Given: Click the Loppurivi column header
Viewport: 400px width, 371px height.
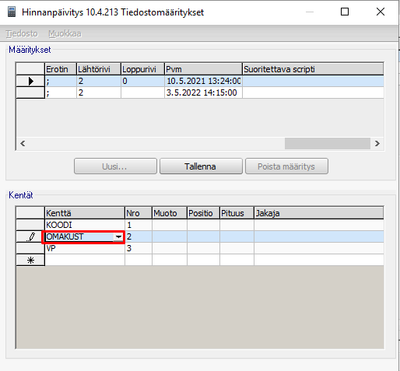Looking at the screenshot, I should (x=143, y=69).
